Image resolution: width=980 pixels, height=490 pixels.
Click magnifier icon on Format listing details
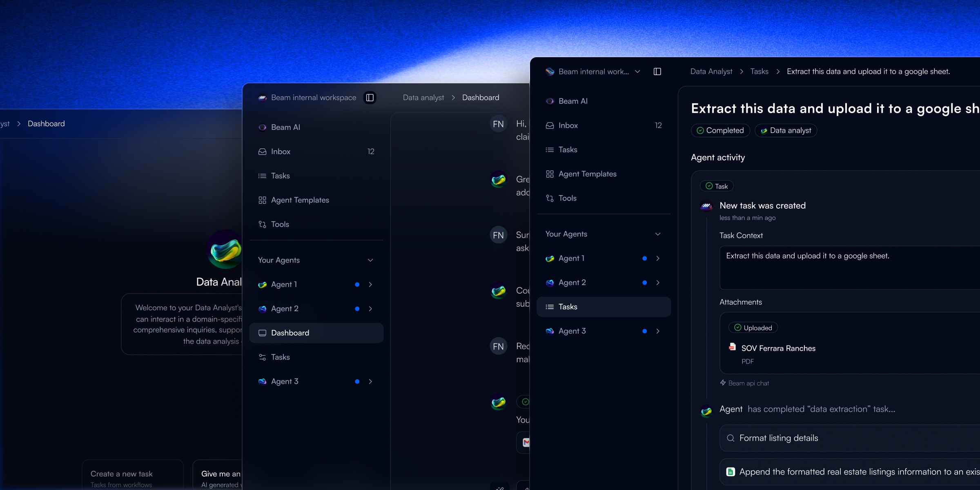[731, 438]
